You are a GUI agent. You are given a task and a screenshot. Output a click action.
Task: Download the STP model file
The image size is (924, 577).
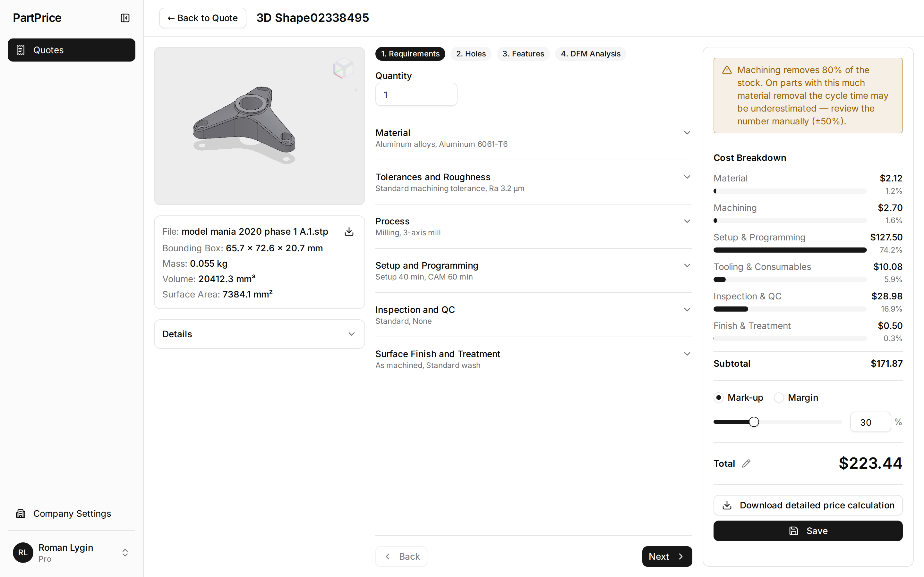pos(349,232)
